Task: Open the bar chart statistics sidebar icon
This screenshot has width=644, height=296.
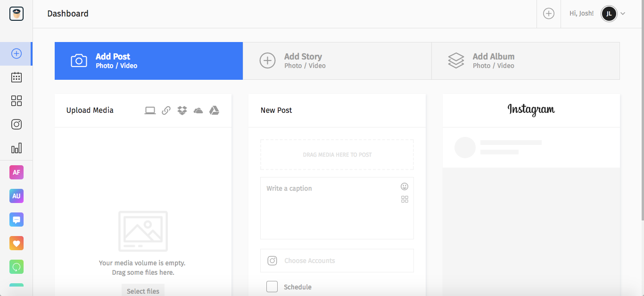Action: tap(17, 148)
